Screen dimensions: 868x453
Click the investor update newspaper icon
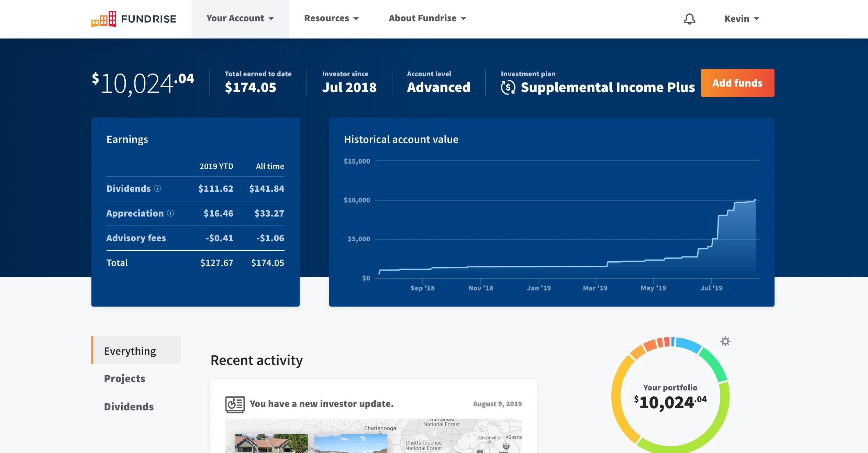(x=235, y=404)
